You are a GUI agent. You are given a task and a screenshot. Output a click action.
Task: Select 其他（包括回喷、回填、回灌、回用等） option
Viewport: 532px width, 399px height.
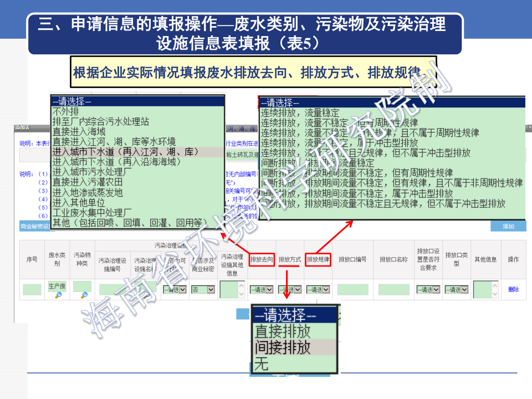tap(138, 223)
